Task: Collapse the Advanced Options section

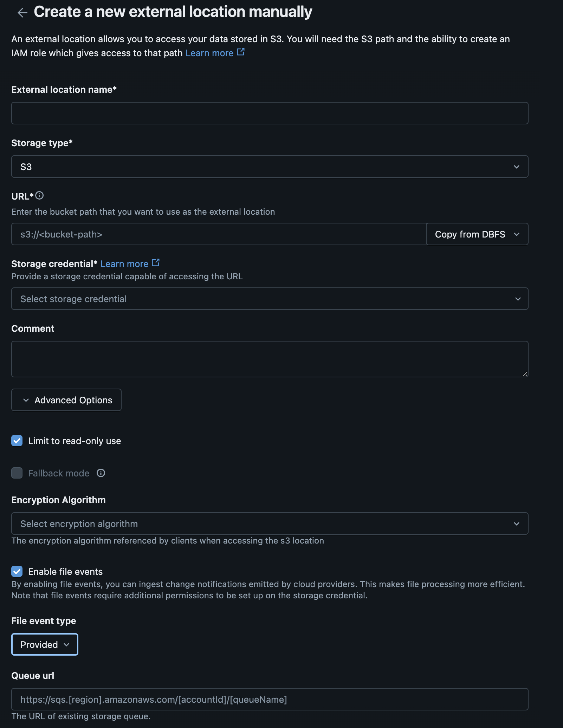Action: tap(66, 400)
